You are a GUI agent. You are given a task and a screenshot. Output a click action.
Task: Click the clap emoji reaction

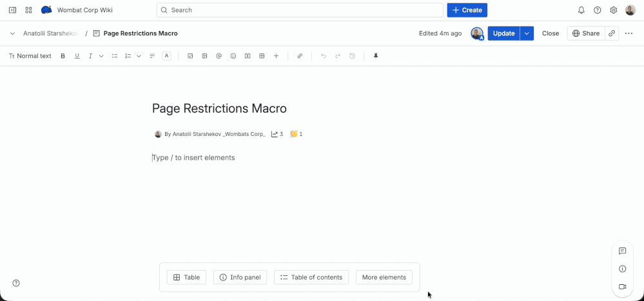pos(296,134)
